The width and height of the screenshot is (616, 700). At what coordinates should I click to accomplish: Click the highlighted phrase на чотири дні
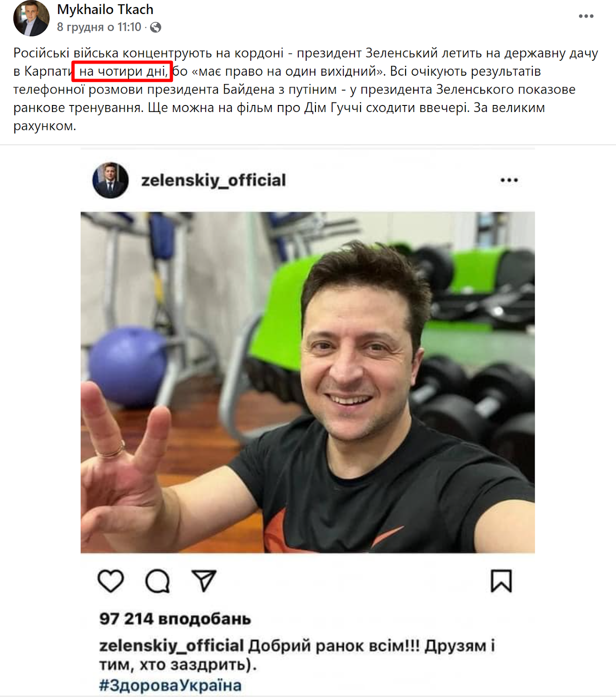pos(122,71)
